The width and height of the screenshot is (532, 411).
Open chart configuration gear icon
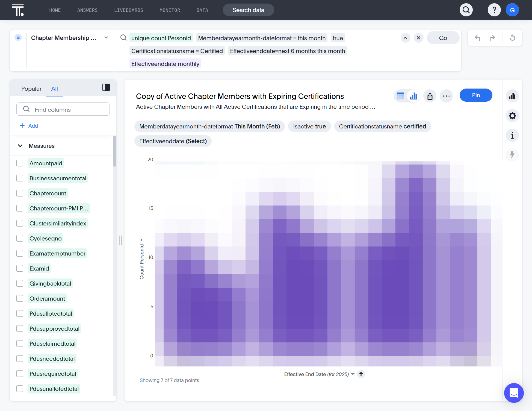coord(512,116)
